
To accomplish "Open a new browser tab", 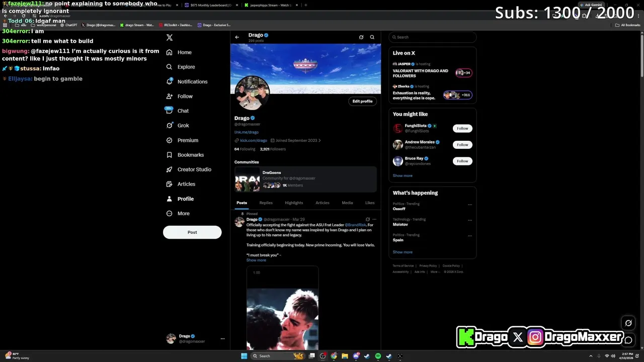I will [306, 5].
